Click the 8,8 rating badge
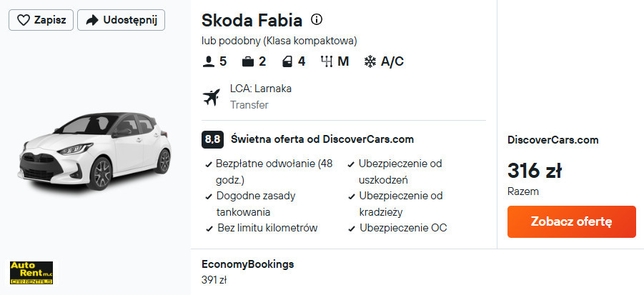 click(x=212, y=139)
